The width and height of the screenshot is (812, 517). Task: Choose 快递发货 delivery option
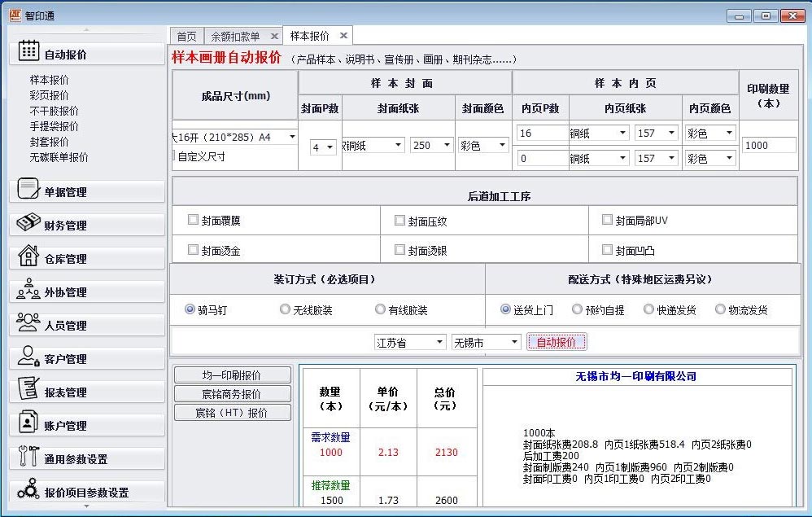(648, 309)
